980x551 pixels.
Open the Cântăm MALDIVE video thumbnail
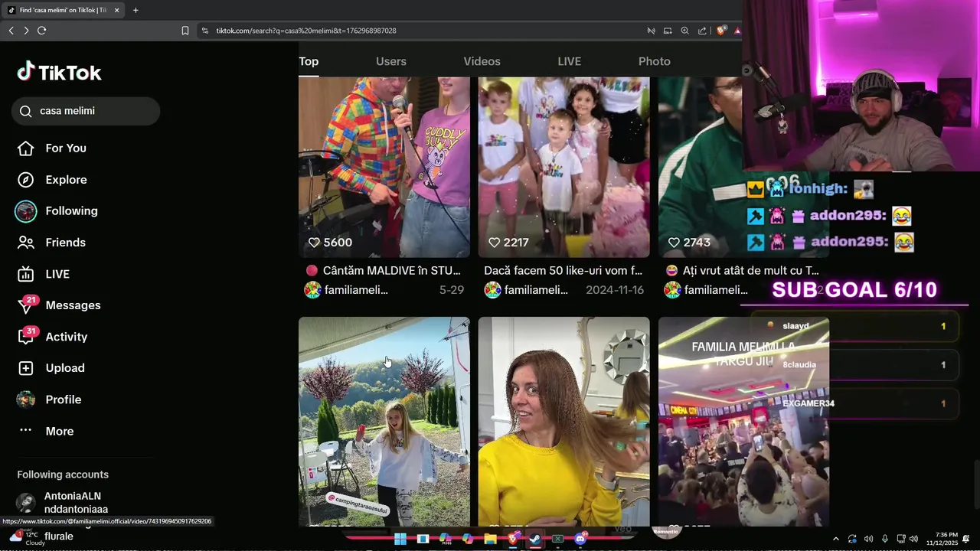point(384,167)
